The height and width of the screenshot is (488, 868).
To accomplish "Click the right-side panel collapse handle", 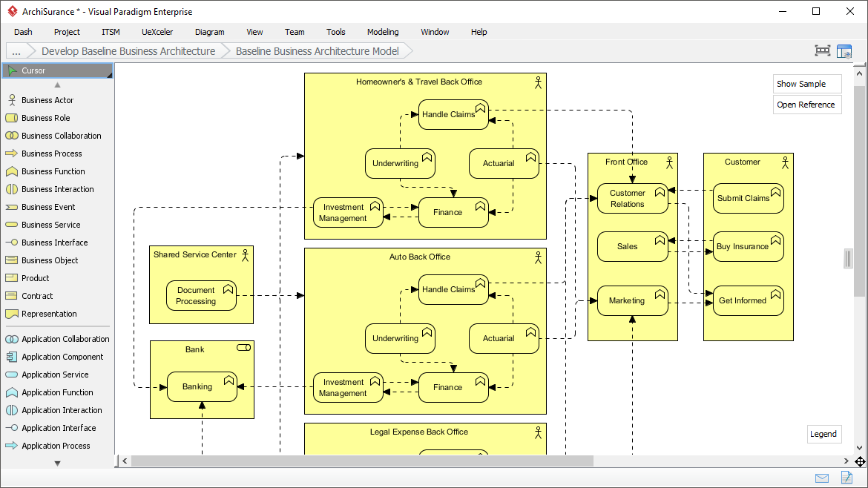I will [x=848, y=258].
